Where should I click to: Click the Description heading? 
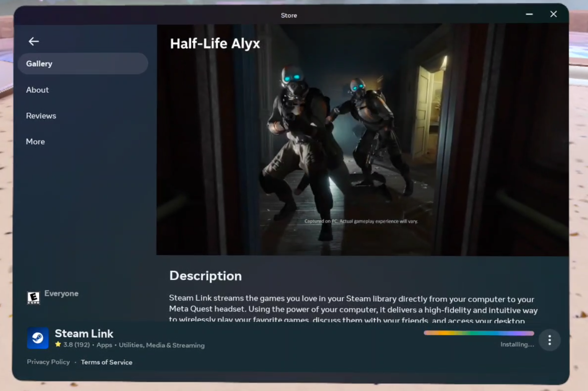pyautogui.click(x=205, y=276)
